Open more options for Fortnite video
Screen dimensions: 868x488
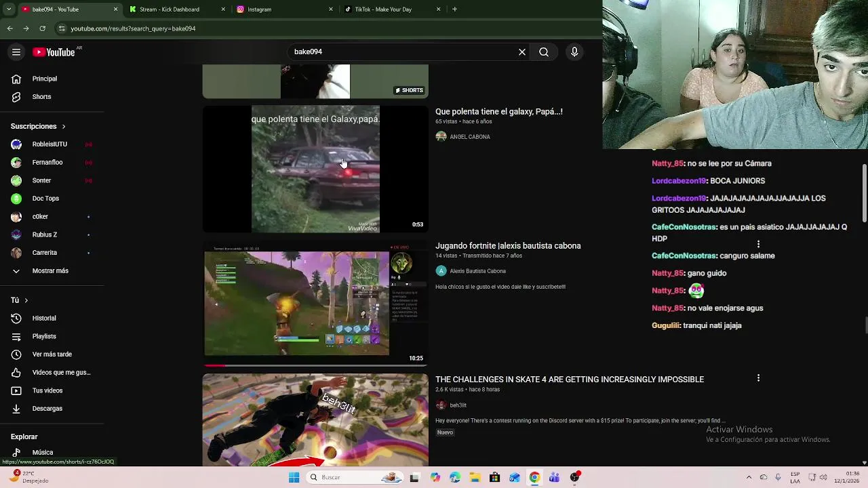[758, 244]
